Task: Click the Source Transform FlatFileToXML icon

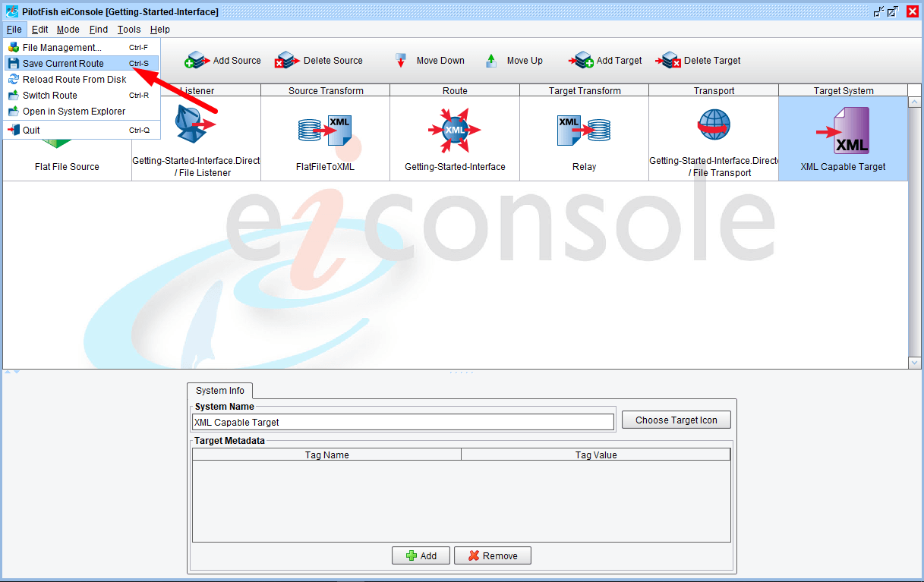Action: click(325, 131)
